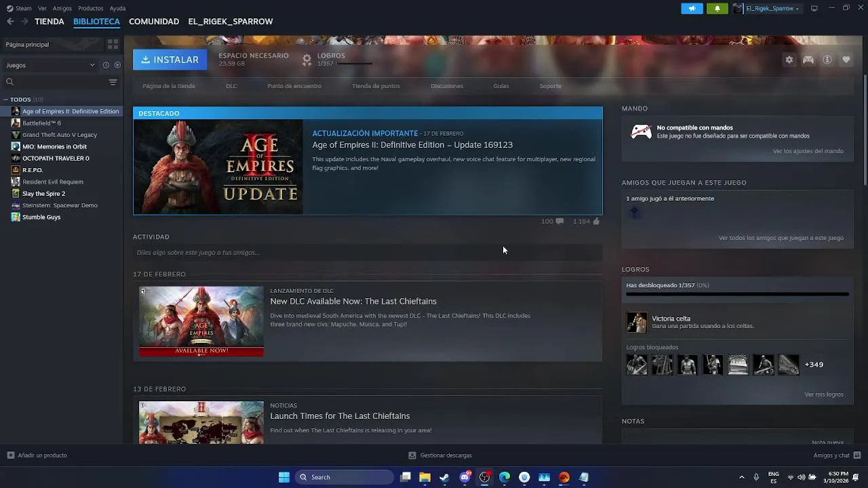Open the Steam menu
This screenshot has height=488, width=868.
click(x=20, y=8)
